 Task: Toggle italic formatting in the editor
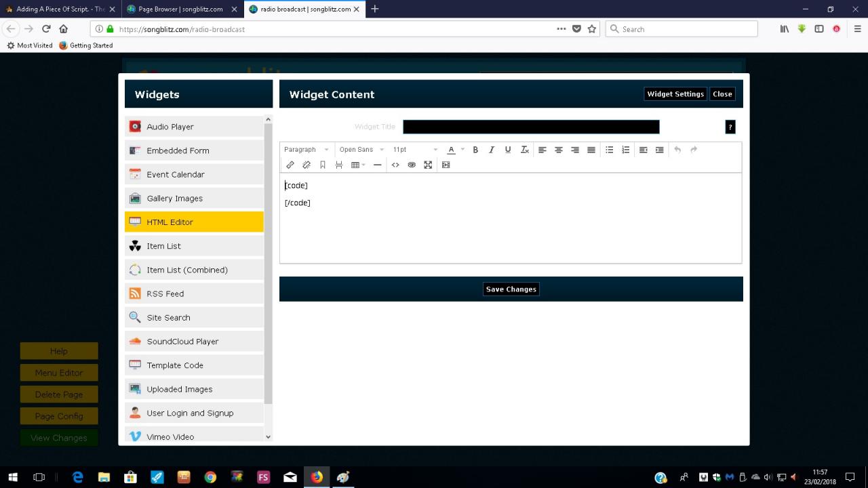(492, 150)
